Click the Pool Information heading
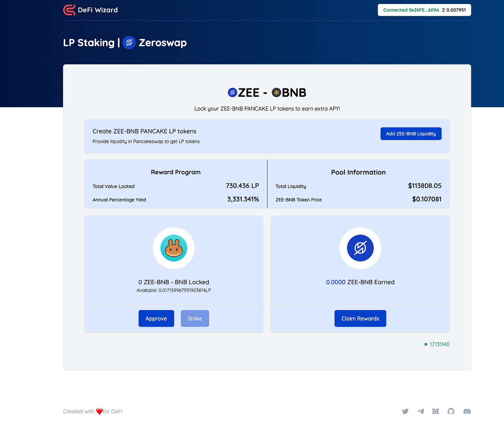This screenshot has height=427, width=504. tap(359, 172)
